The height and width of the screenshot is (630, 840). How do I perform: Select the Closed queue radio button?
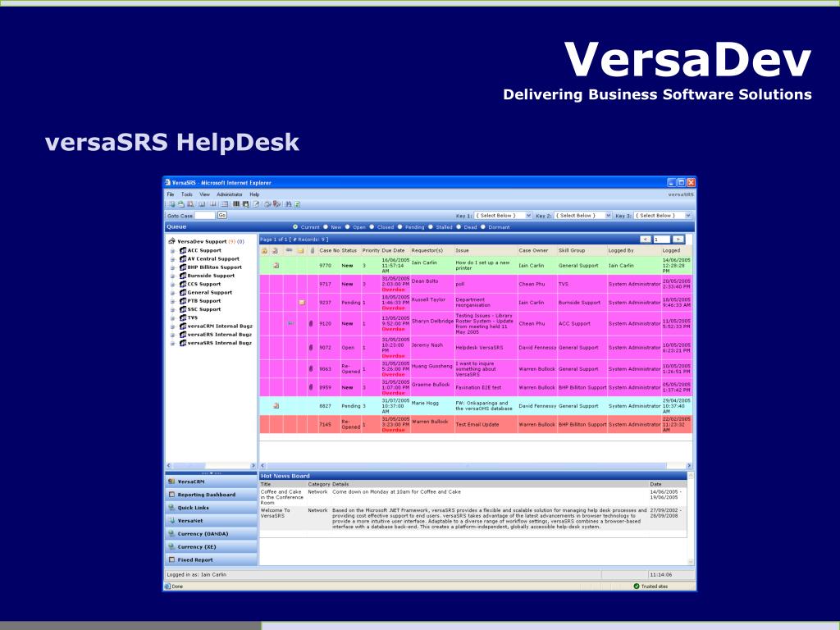[x=372, y=227]
